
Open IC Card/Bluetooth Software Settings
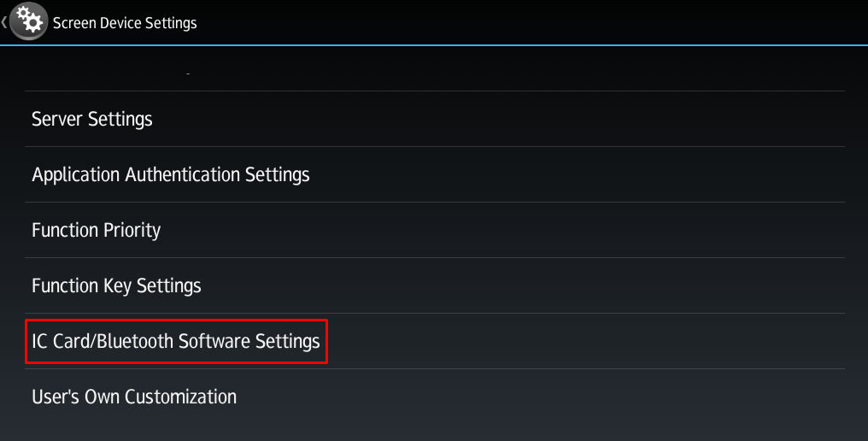(176, 341)
